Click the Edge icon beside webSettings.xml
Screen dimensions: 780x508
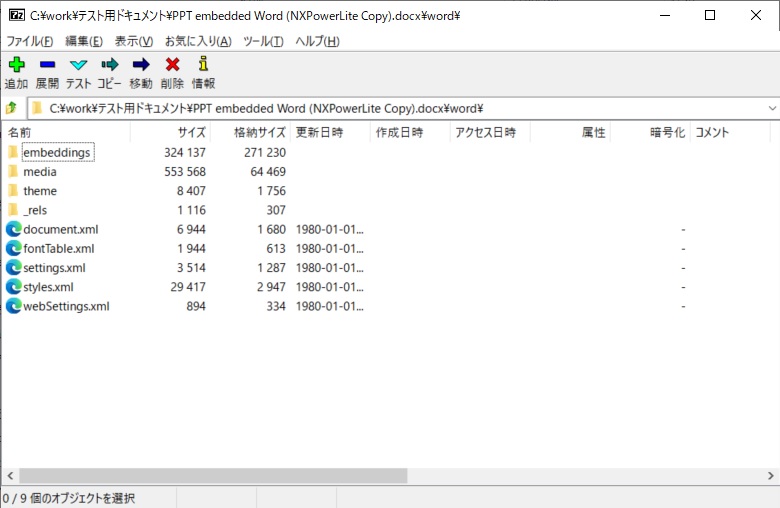[x=14, y=306]
